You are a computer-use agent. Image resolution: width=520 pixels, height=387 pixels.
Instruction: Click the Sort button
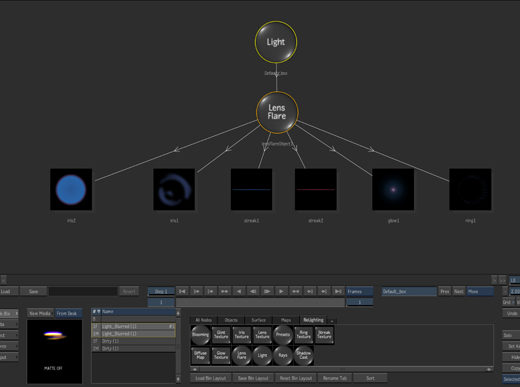tap(370, 378)
